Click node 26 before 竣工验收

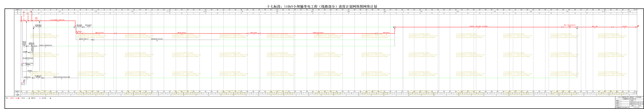[x=613, y=27]
